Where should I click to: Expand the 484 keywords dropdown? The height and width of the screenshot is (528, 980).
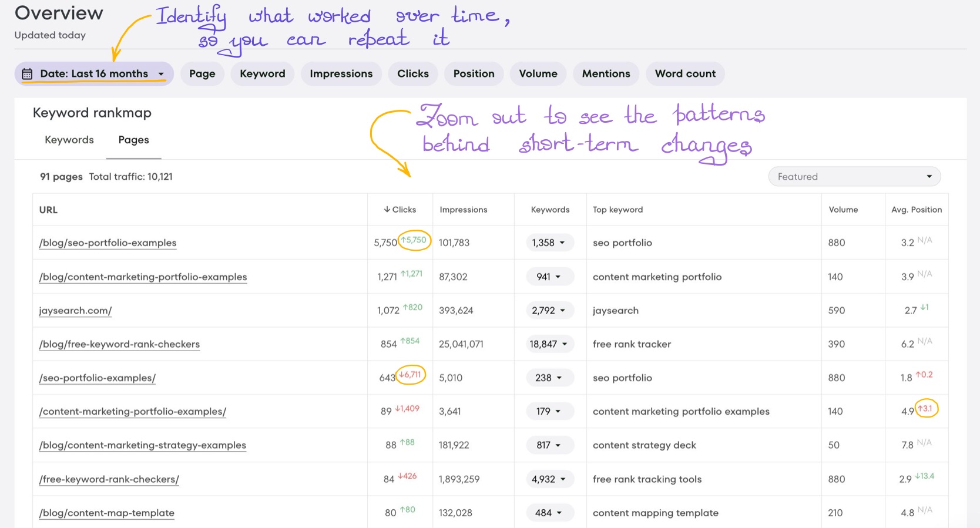(x=550, y=513)
